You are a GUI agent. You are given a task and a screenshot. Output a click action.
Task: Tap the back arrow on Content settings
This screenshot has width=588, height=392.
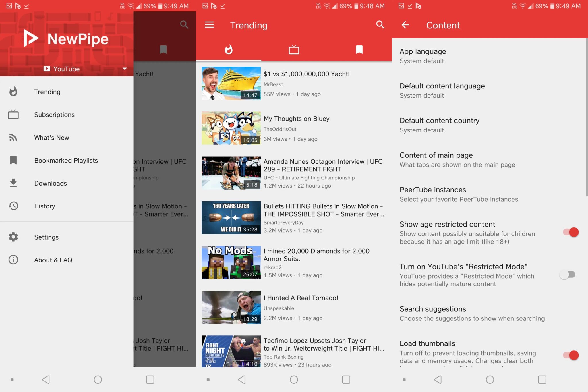click(x=405, y=25)
